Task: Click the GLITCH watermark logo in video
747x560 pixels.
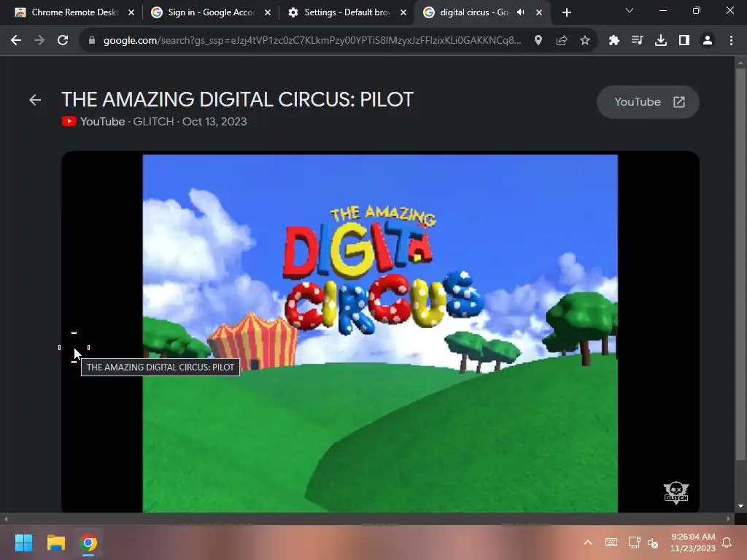Action: coord(676,492)
